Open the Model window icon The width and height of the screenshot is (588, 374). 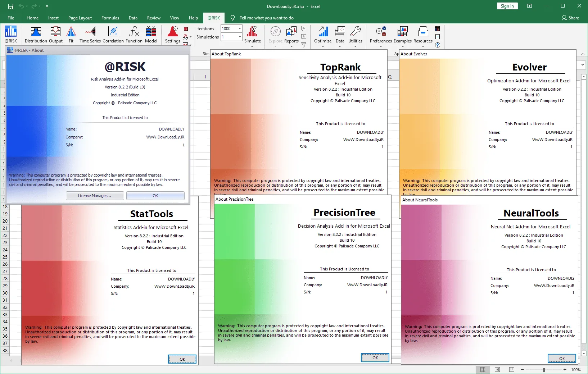click(x=151, y=35)
